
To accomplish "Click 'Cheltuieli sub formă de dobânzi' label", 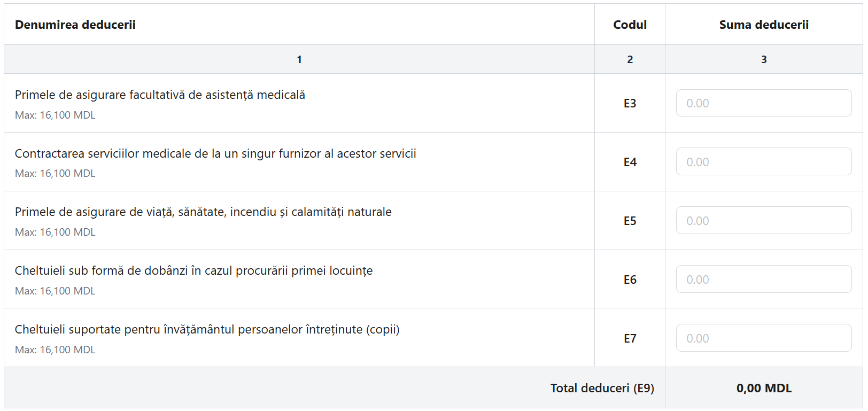I will pyautogui.click(x=193, y=271).
